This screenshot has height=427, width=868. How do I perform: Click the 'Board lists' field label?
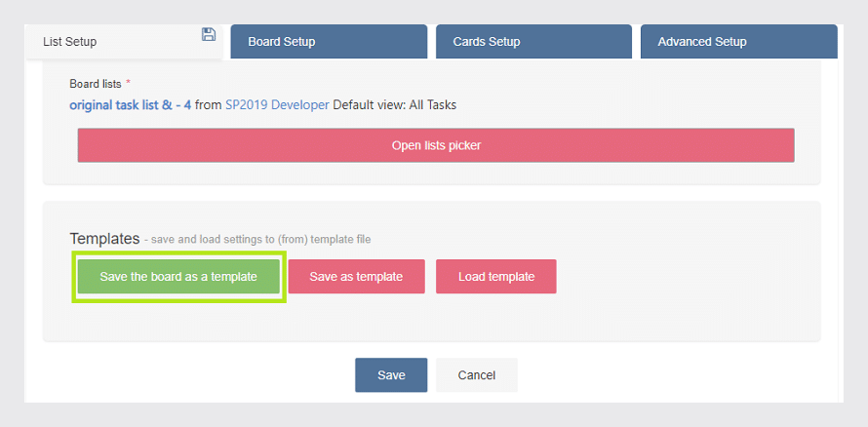(x=96, y=84)
